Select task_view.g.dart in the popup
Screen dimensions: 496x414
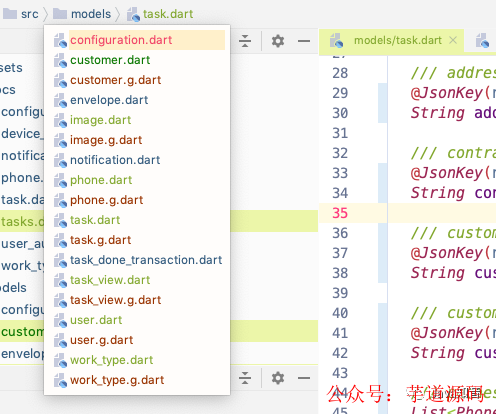pos(116,300)
